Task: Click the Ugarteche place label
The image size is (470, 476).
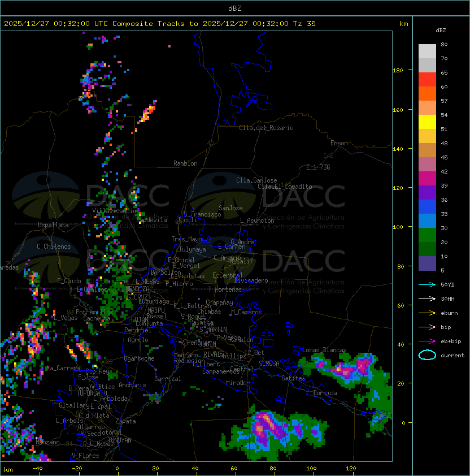Action: point(139,358)
